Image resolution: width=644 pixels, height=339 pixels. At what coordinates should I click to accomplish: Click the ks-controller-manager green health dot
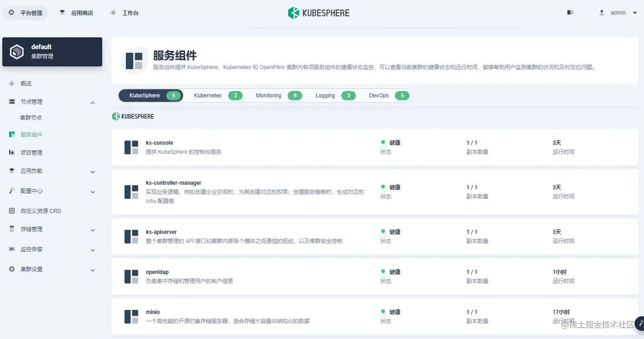click(x=383, y=187)
